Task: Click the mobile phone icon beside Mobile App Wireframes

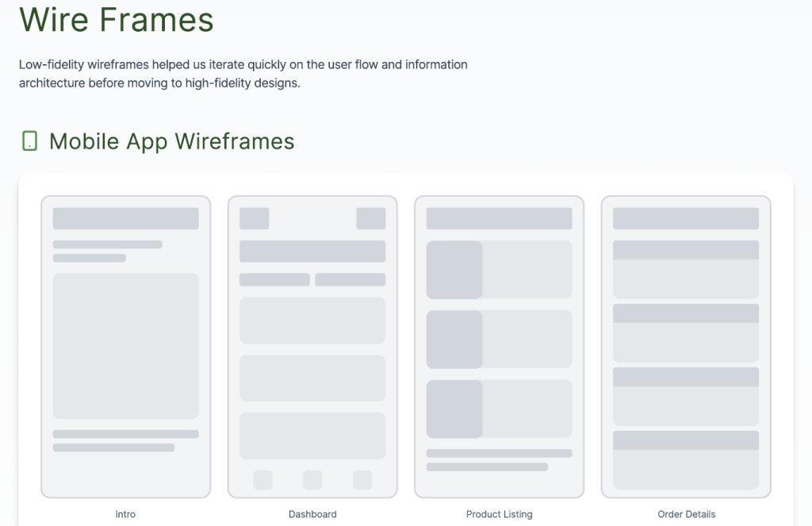Action: pos(29,141)
